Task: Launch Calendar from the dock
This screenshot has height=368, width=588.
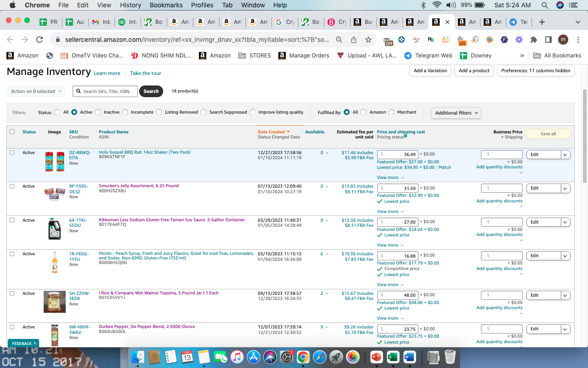Action: coord(187,356)
